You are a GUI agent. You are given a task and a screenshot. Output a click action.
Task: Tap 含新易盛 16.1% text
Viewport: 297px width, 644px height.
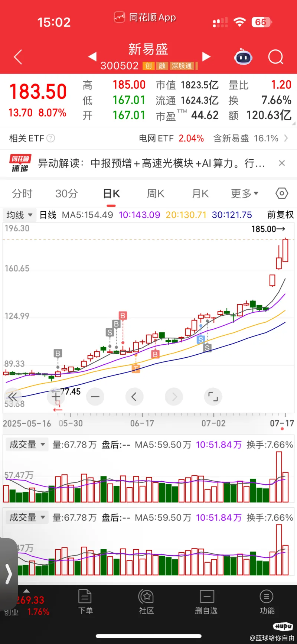coord(246,139)
